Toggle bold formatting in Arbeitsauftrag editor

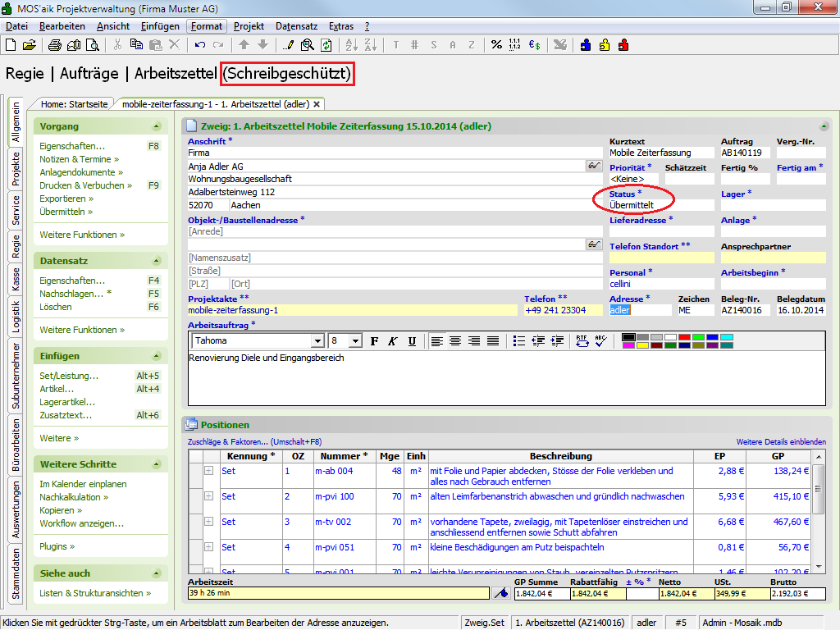[375, 340]
